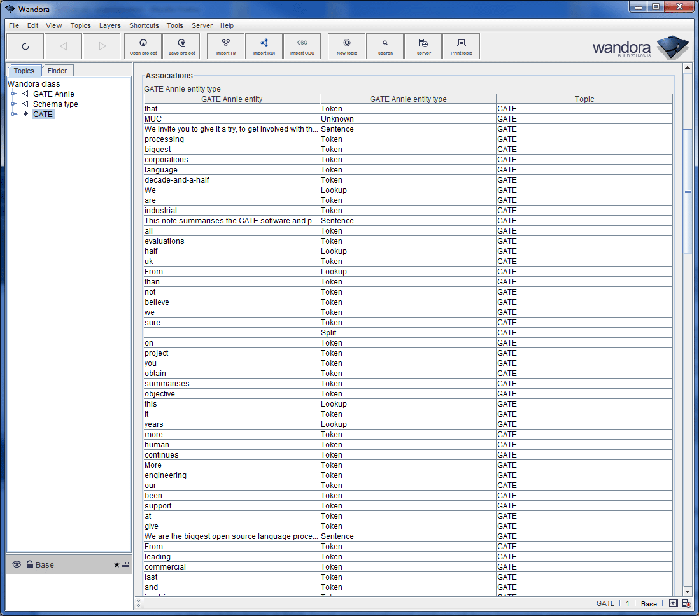The image size is (699, 616).
Task: Open the Import TM tool
Action: point(226,46)
